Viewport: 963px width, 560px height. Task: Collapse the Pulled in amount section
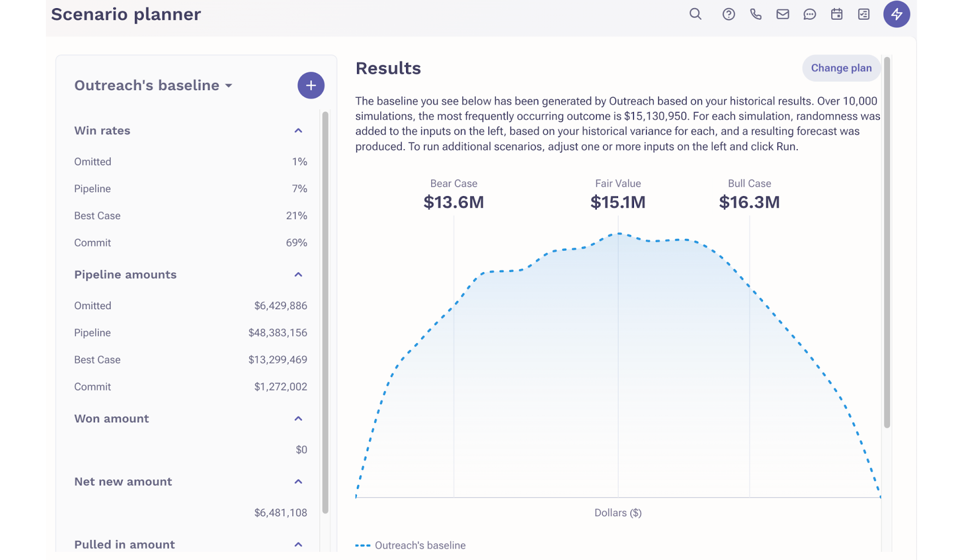pos(298,545)
